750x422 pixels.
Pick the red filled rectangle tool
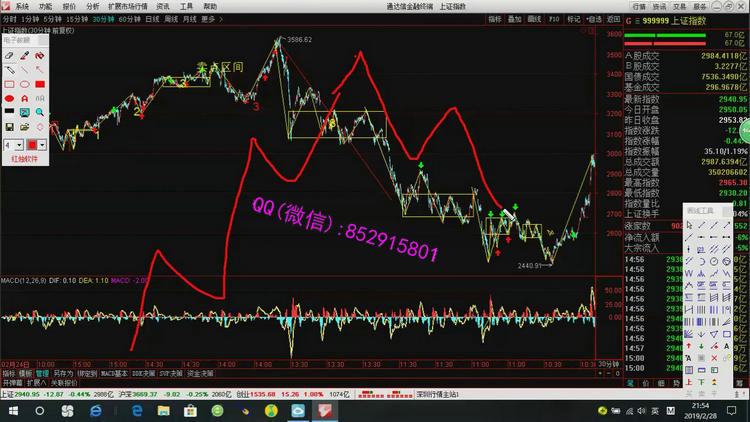click(x=39, y=85)
